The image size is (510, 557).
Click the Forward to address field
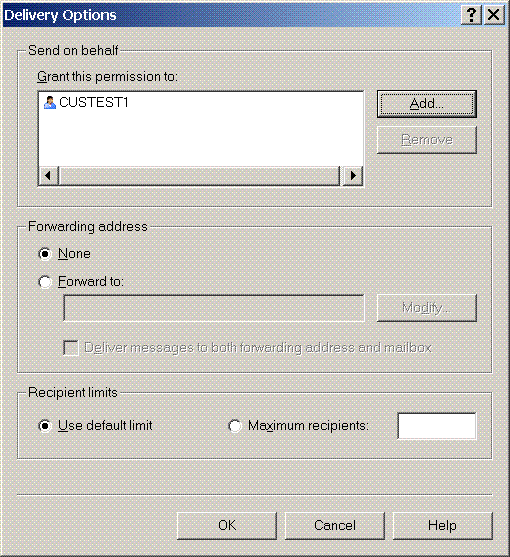214,308
